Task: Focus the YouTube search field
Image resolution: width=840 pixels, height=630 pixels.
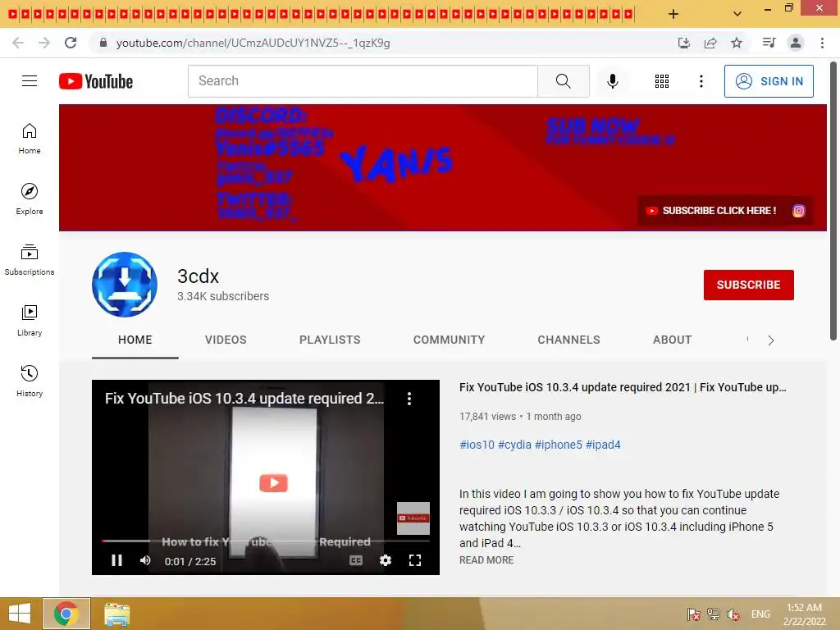Action: tap(363, 81)
